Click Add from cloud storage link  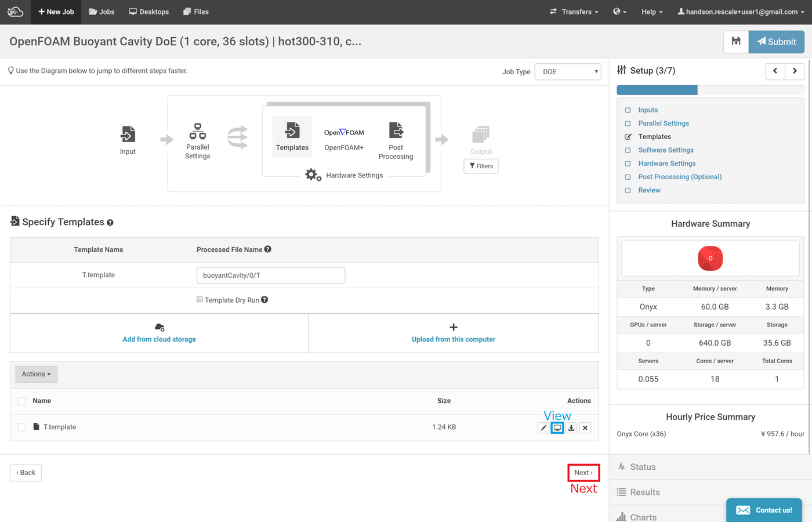(x=159, y=339)
